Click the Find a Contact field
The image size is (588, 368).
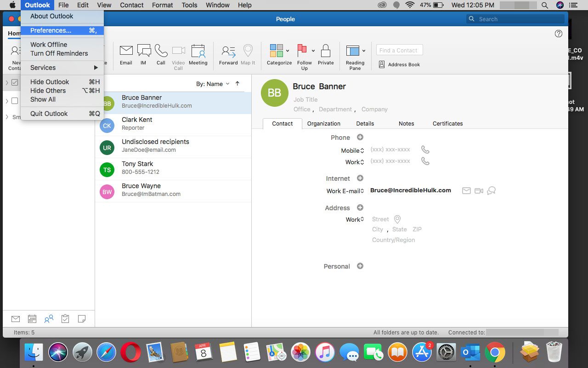tap(399, 50)
